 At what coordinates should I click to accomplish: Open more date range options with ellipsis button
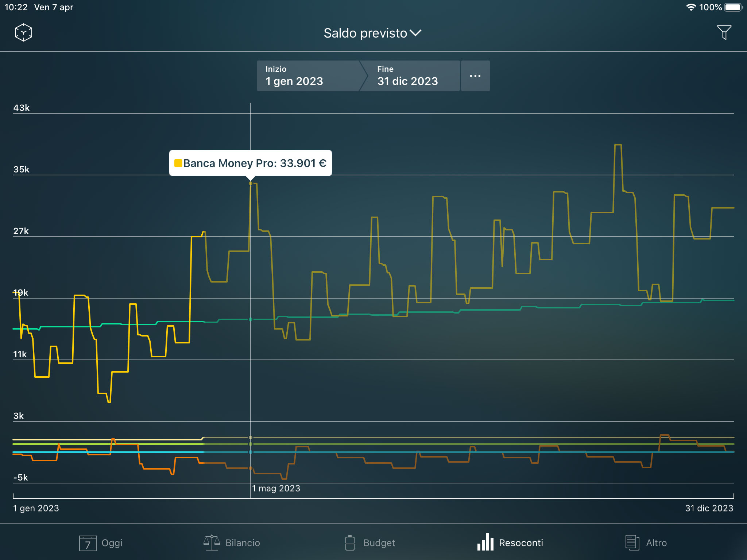[475, 75]
